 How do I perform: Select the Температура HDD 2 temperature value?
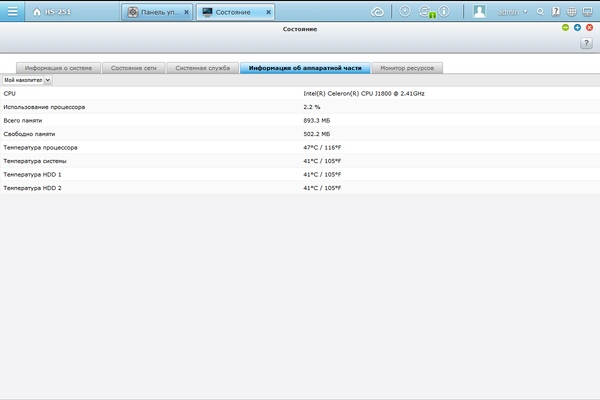322,188
